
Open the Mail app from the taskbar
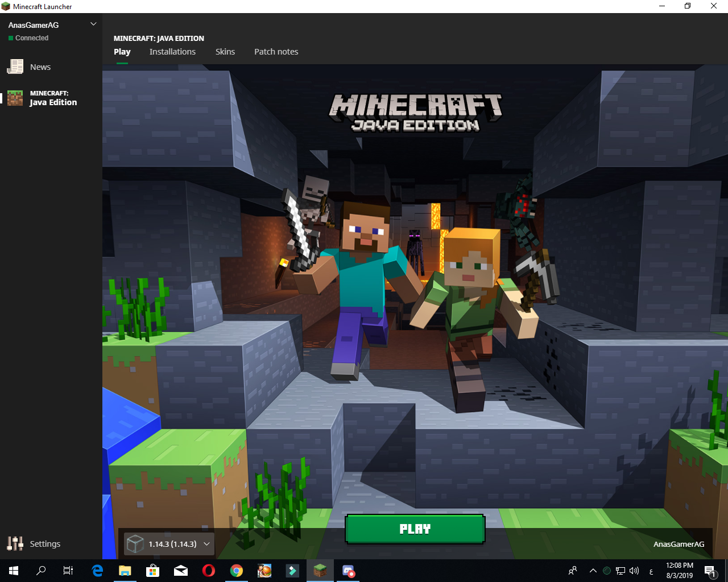click(181, 571)
